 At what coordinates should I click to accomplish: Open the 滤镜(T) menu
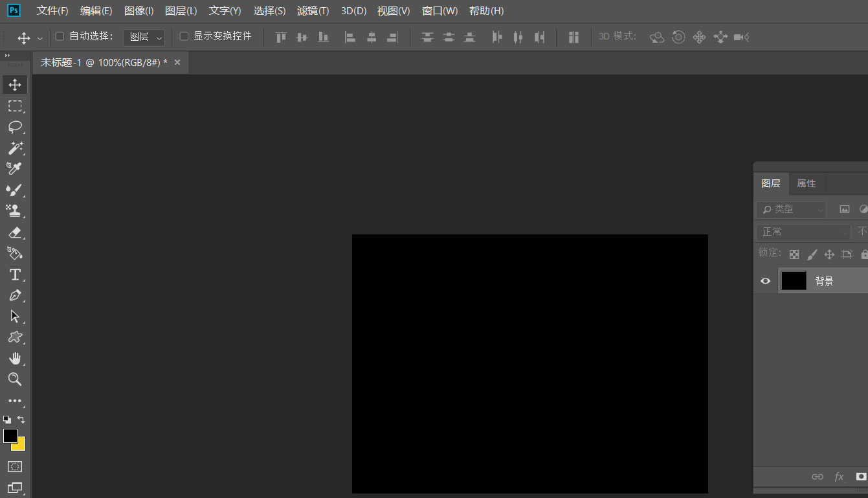(313, 11)
